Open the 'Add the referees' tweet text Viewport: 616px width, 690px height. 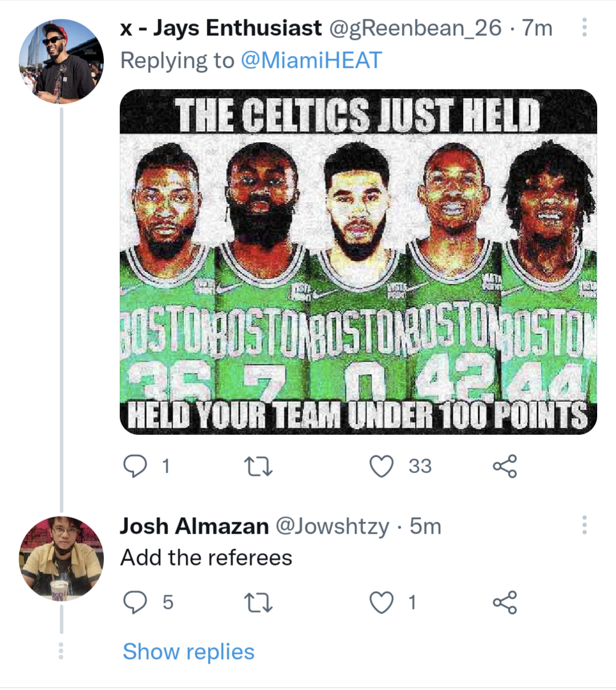click(x=206, y=557)
